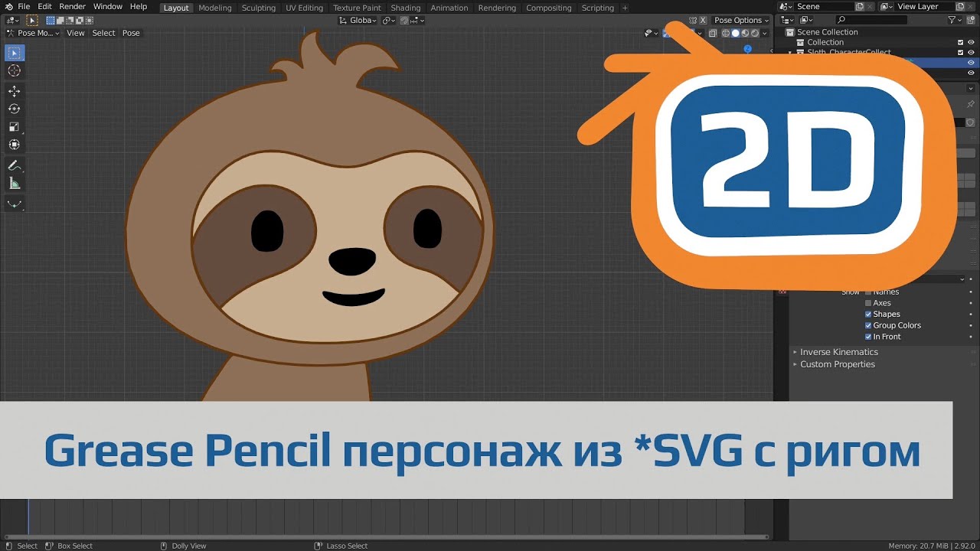Choose the set new selection mode icon
This screenshot has width=980, height=551.
(x=51, y=21)
